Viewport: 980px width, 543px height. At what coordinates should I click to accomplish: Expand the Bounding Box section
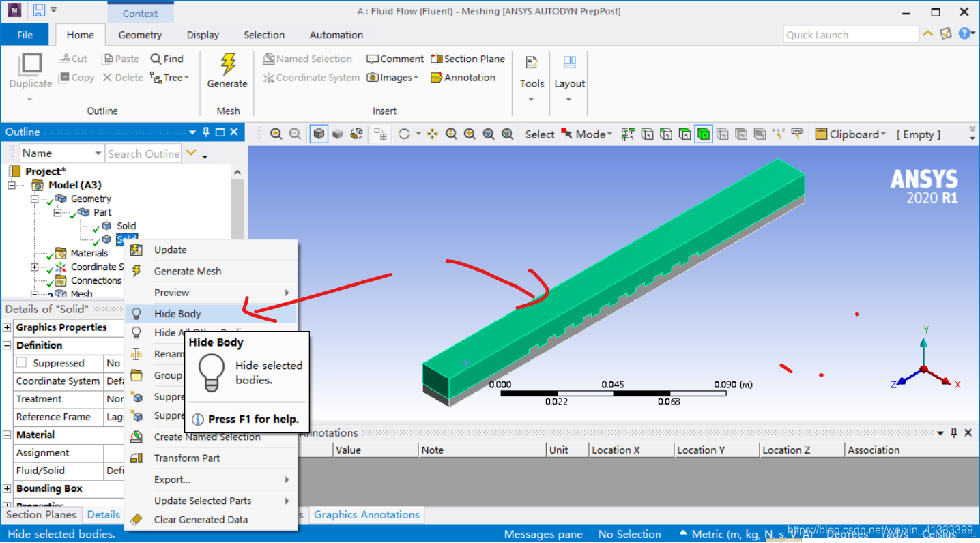[7, 488]
